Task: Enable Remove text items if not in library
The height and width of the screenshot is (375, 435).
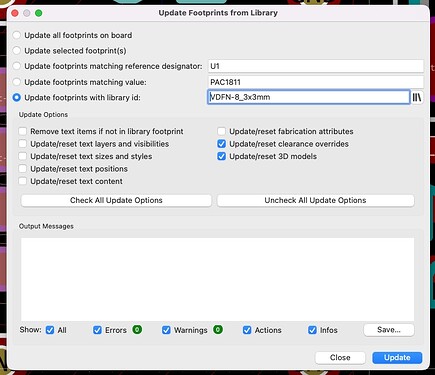Action: [23, 131]
